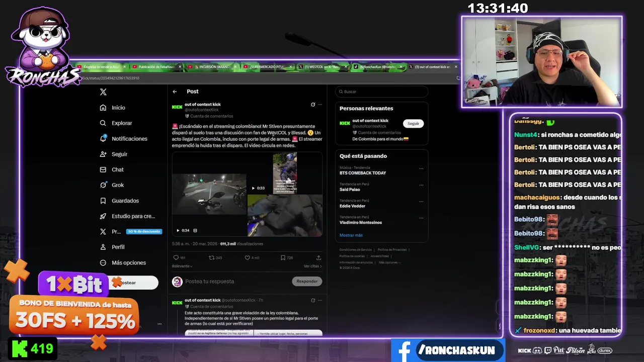The width and height of the screenshot is (644, 362).
Task: Expand Ver citas for the post
Action: pos(312,266)
